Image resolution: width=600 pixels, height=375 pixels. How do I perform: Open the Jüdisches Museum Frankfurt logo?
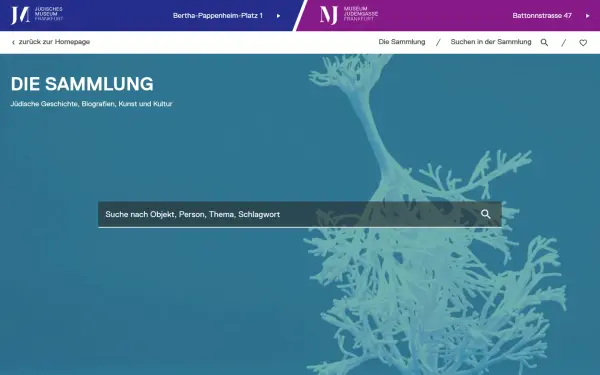[x=37, y=15]
